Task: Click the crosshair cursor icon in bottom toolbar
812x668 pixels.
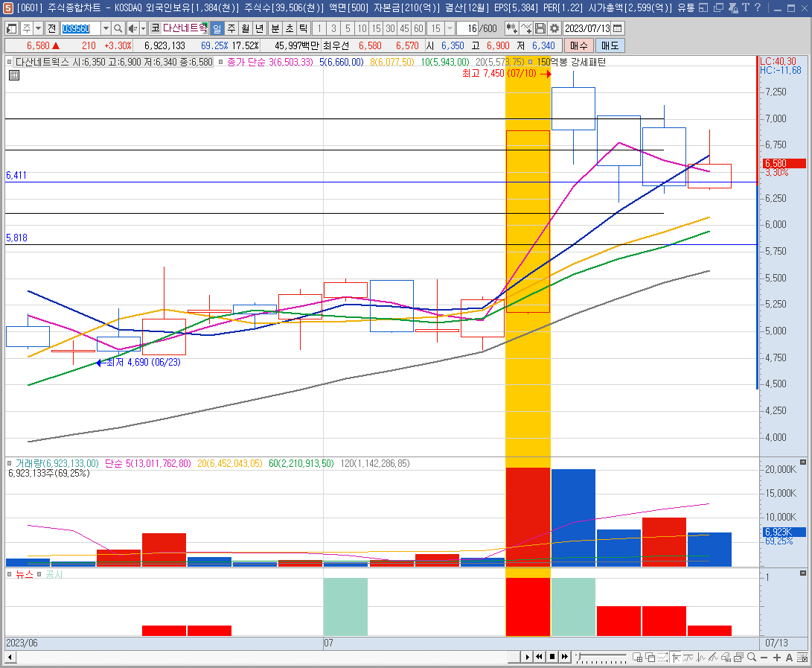Action: (675, 658)
